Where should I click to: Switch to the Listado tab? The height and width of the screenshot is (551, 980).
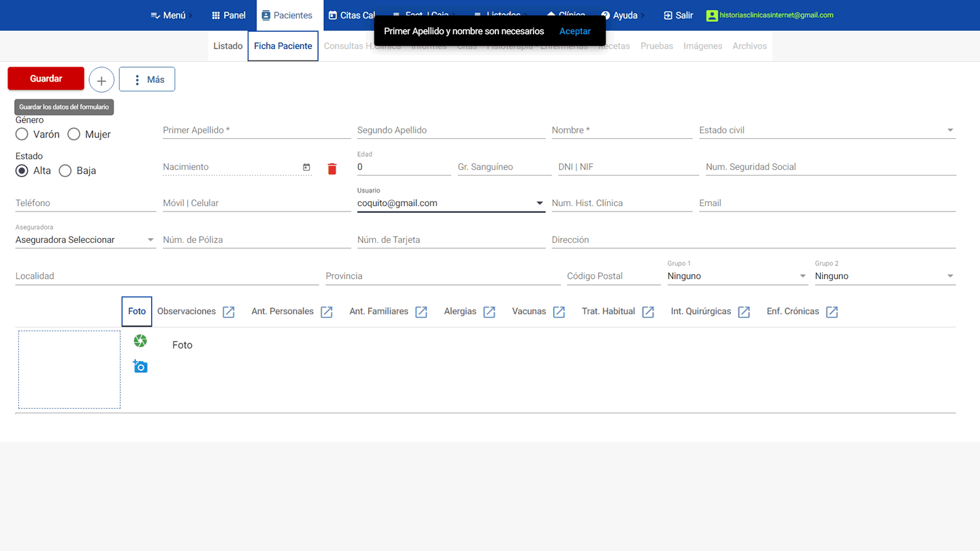click(x=228, y=46)
